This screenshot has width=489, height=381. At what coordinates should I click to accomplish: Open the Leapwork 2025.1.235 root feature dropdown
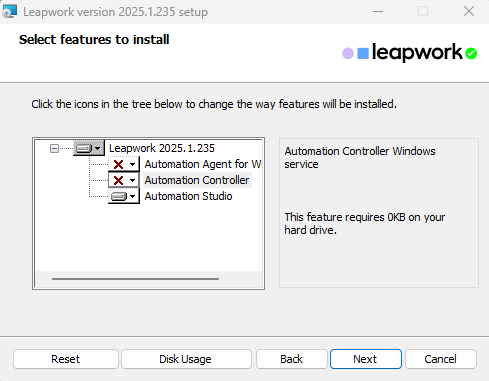(89, 148)
